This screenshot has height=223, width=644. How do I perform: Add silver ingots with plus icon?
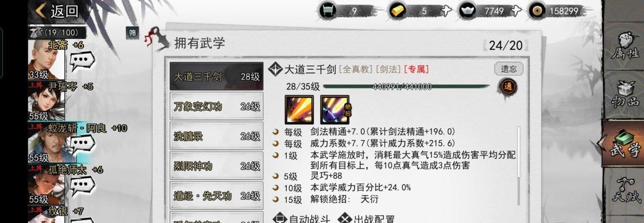pos(516,11)
